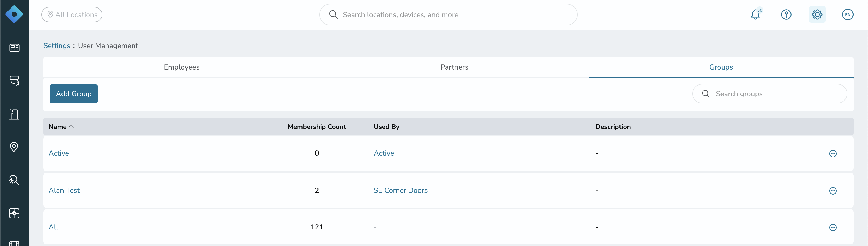The height and width of the screenshot is (246, 868).
Task: Open the cameras icon in the sidebar
Action: [x=14, y=81]
